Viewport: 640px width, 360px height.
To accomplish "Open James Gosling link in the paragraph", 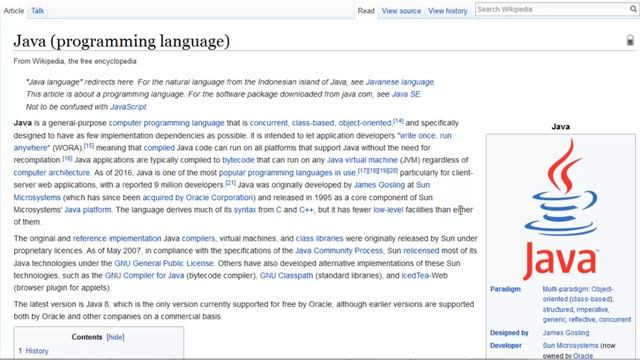I will 379,185.
